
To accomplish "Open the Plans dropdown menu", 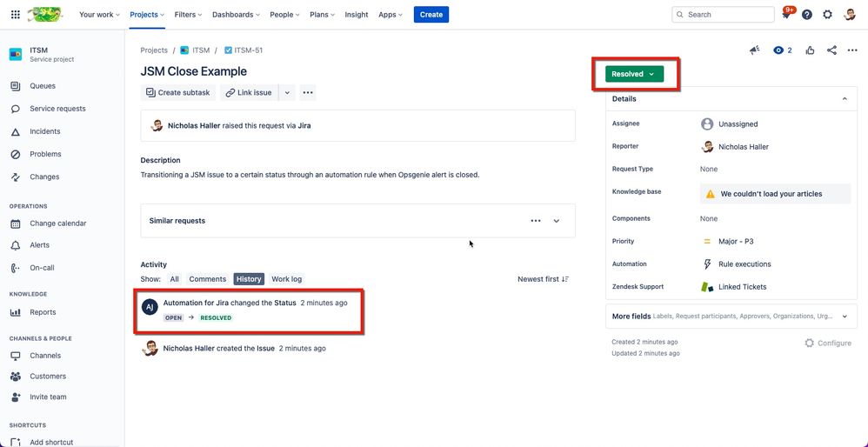I will click(x=322, y=15).
